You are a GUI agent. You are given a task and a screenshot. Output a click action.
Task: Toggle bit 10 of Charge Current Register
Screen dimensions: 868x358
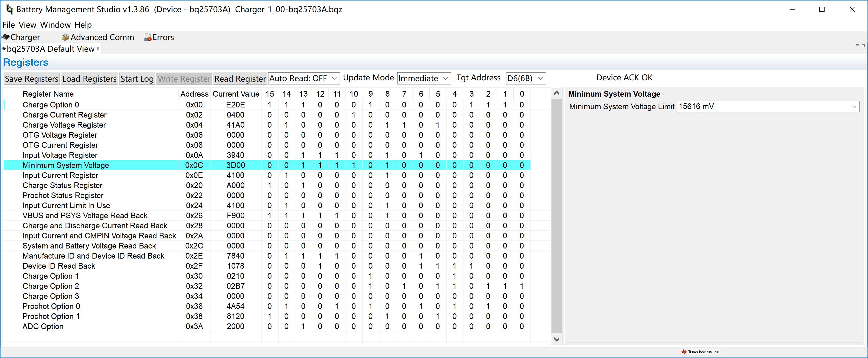tap(354, 115)
